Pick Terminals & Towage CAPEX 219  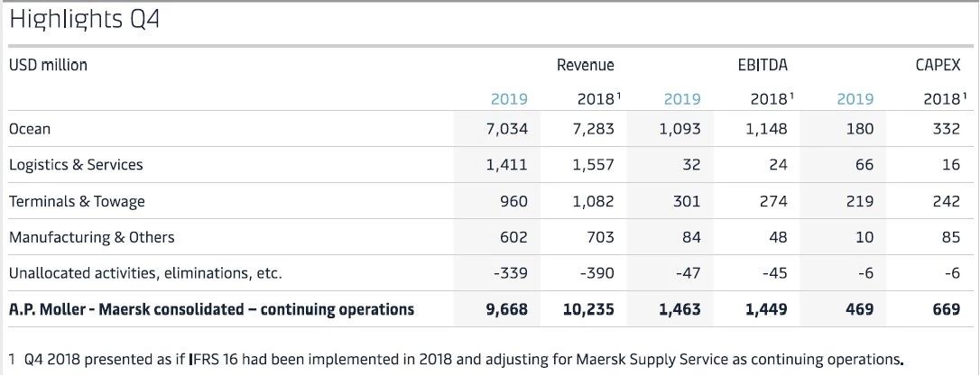coord(860,201)
